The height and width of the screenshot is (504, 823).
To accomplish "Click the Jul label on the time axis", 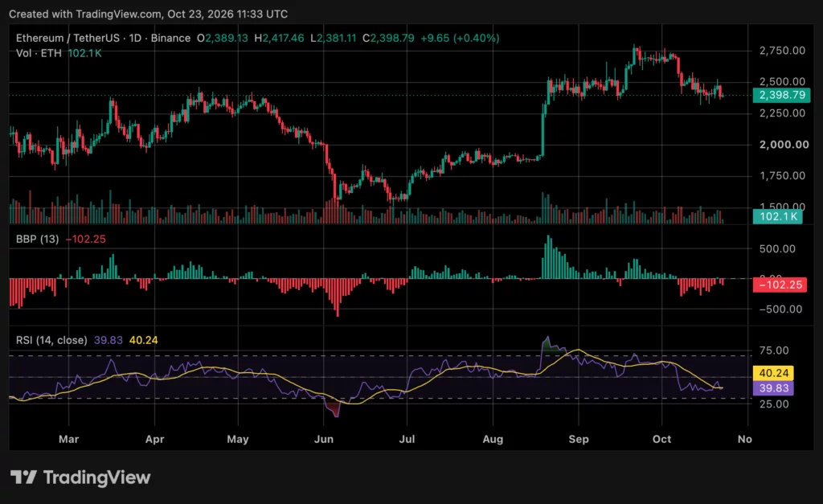I will 407,439.
